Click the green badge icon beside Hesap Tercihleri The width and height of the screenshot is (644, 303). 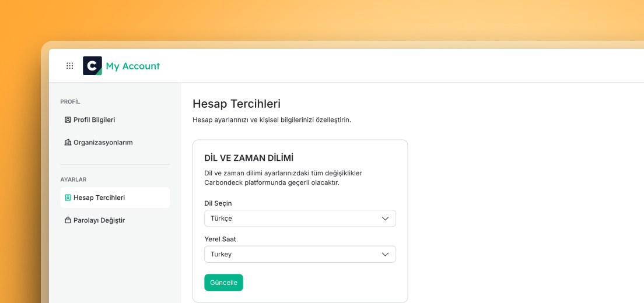tap(68, 198)
